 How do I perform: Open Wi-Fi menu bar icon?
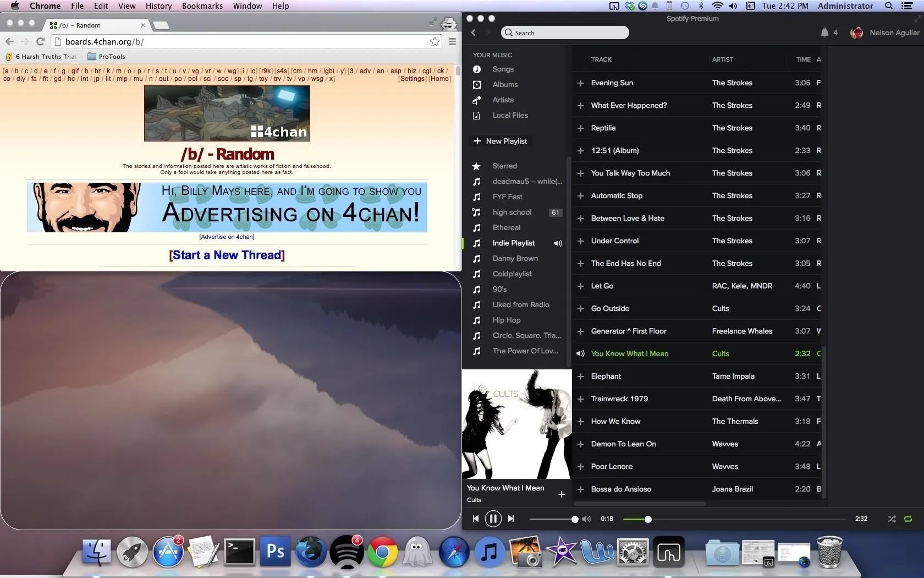pyautogui.click(x=717, y=6)
